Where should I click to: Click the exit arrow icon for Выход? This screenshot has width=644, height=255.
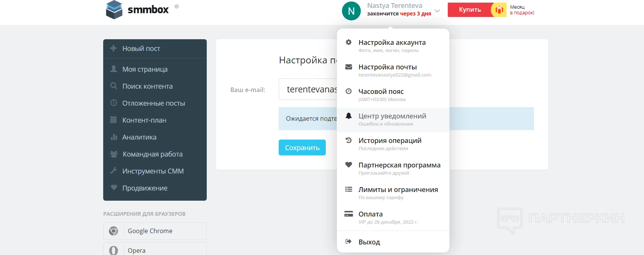[x=349, y=241]
